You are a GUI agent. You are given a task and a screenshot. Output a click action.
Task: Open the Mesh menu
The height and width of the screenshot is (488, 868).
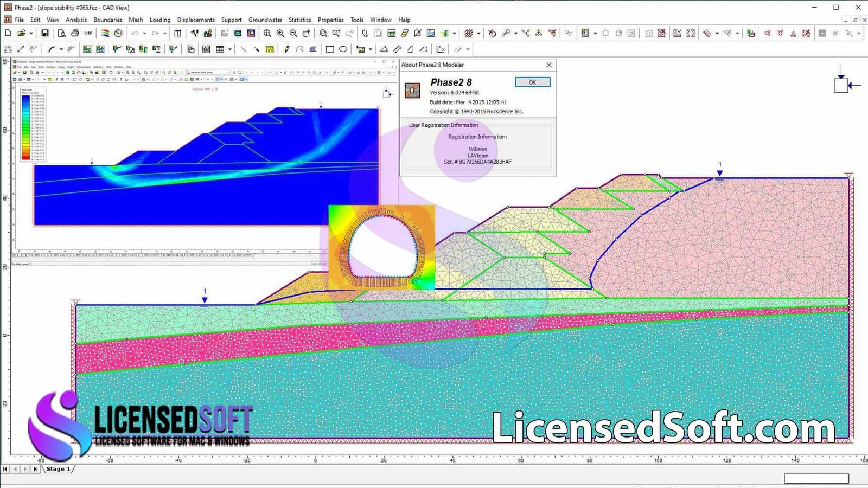tap(136, 20)
